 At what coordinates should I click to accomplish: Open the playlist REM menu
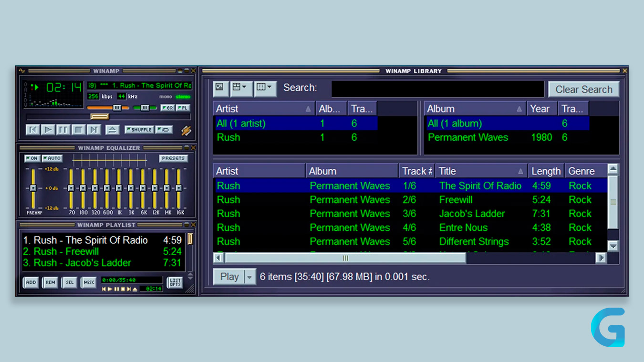point(50,282)
